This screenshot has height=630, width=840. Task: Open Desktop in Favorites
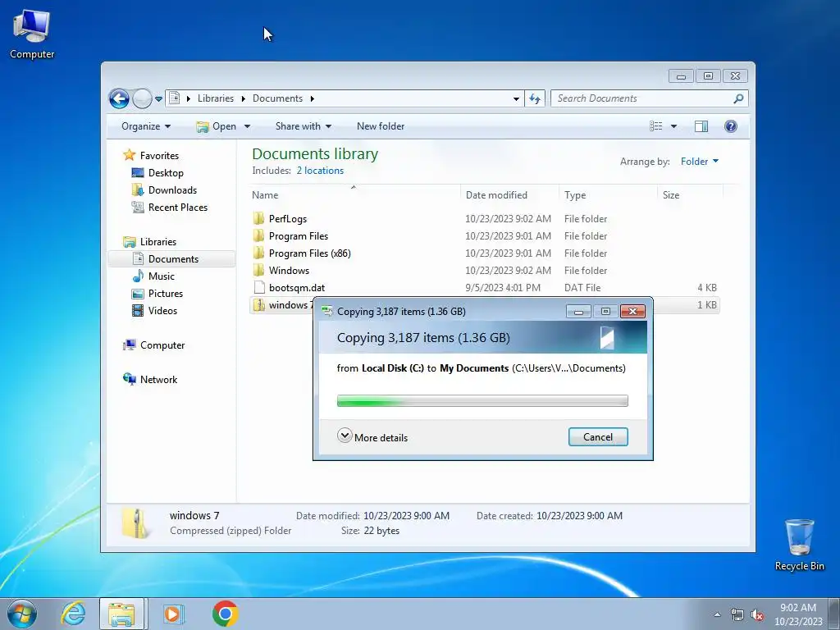click(166, 173)
